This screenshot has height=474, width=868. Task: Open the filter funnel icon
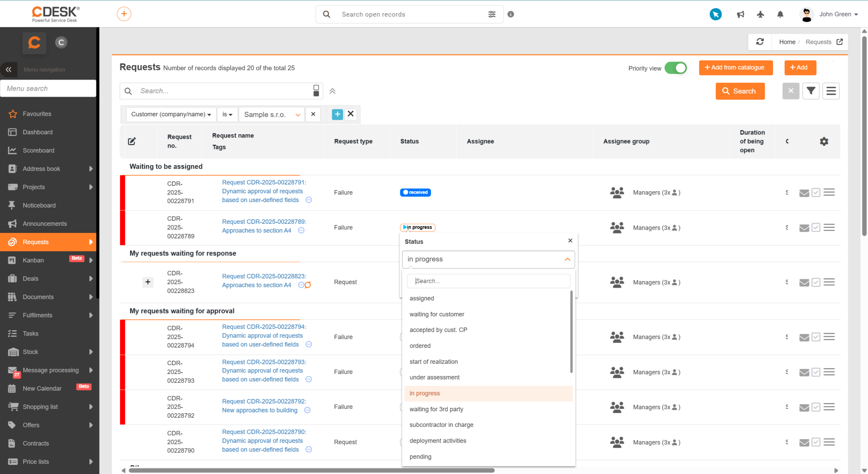(x=811, y=91)
